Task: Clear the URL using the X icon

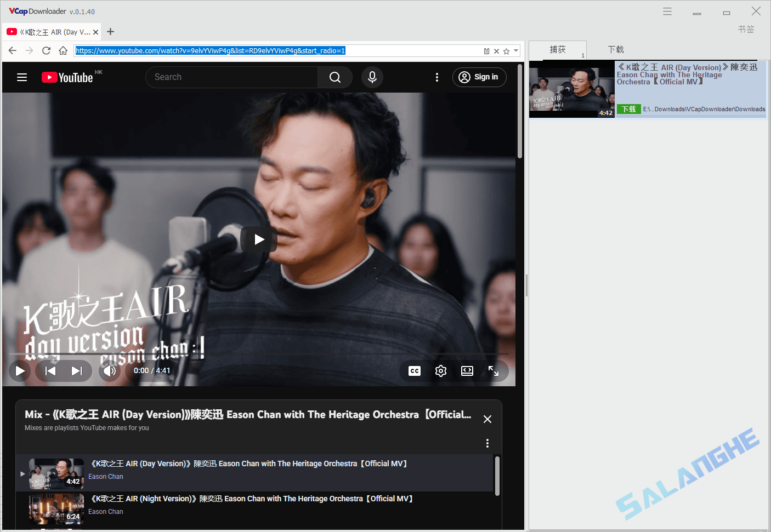Action: (496, 50)
